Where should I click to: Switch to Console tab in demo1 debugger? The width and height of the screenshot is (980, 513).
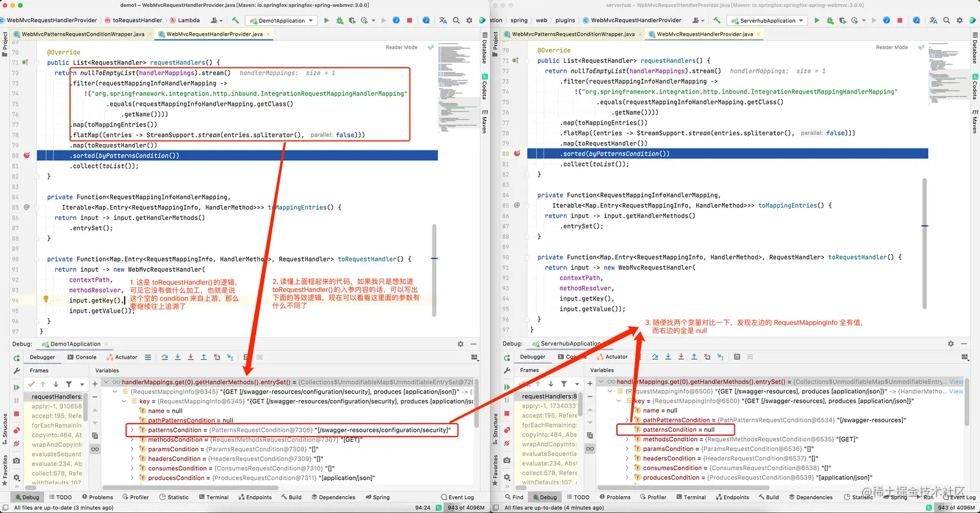(82, 357)
